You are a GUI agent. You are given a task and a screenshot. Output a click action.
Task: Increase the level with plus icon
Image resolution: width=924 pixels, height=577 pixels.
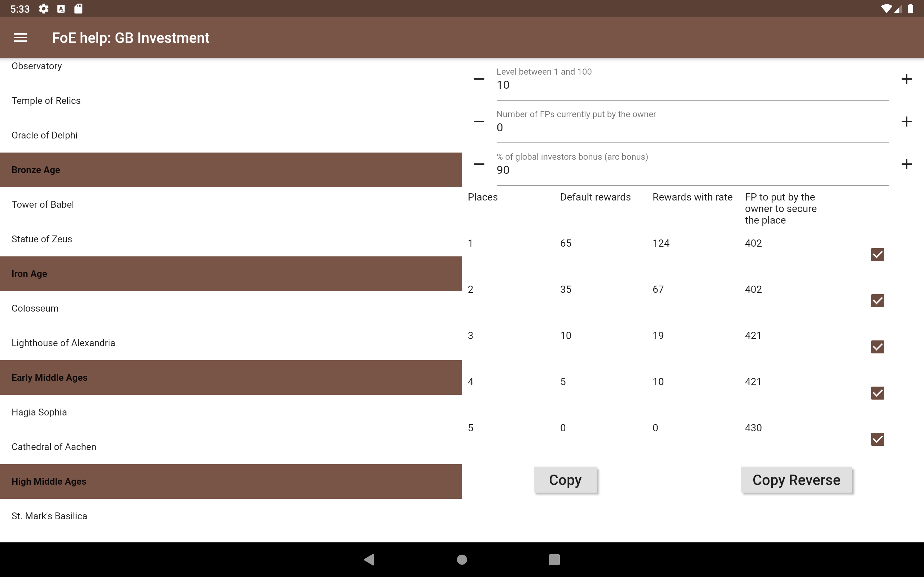coord(906,79)
